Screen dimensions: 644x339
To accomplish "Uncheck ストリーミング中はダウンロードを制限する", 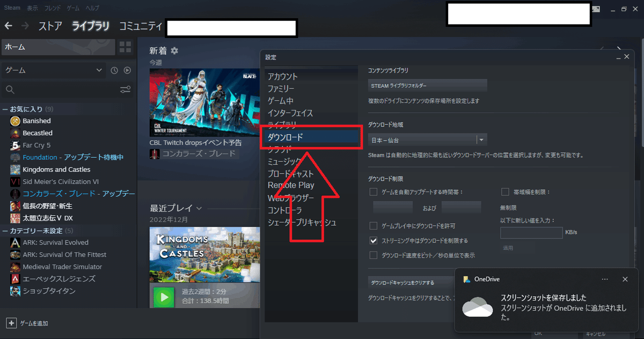I will point(374,240).
